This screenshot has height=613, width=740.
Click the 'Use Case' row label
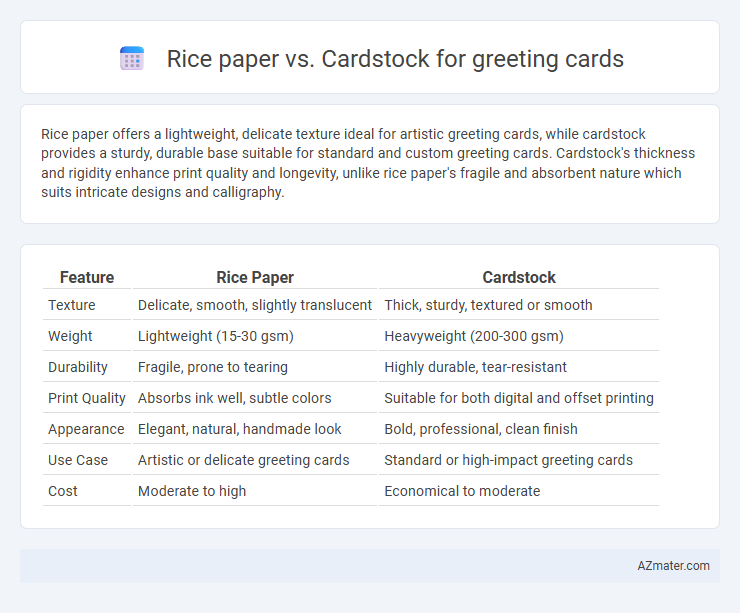tap(78, 460)
